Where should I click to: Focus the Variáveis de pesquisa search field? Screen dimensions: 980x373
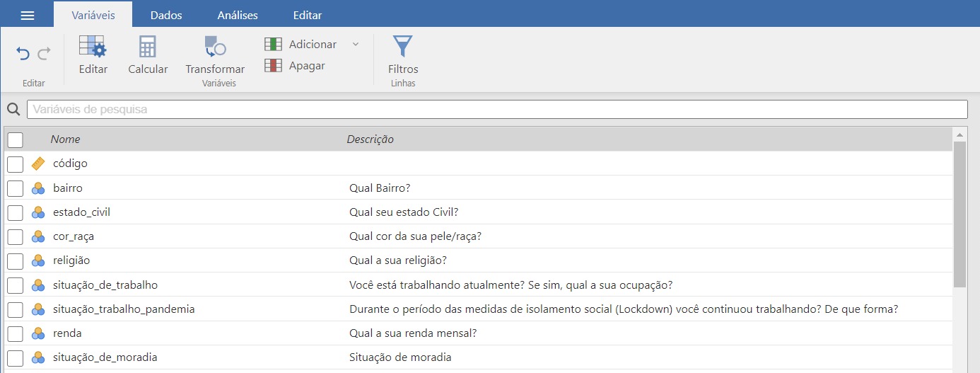pyautogui.click(x=496, y=110)
